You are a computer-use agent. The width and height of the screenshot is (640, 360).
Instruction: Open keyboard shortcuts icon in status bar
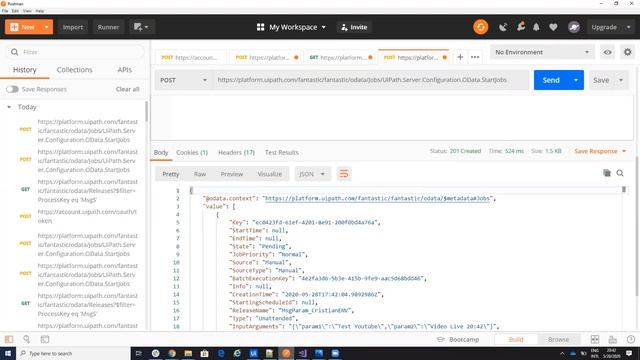point(613,339)
